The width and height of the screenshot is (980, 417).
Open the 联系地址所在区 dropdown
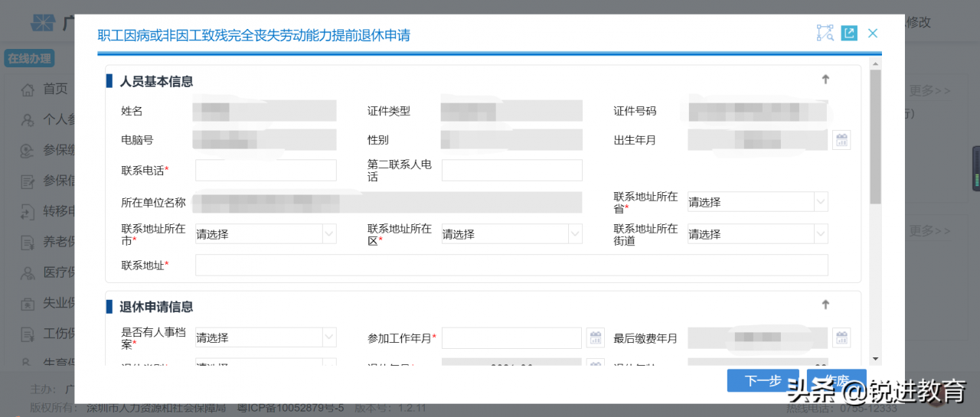tap(512, 234)
